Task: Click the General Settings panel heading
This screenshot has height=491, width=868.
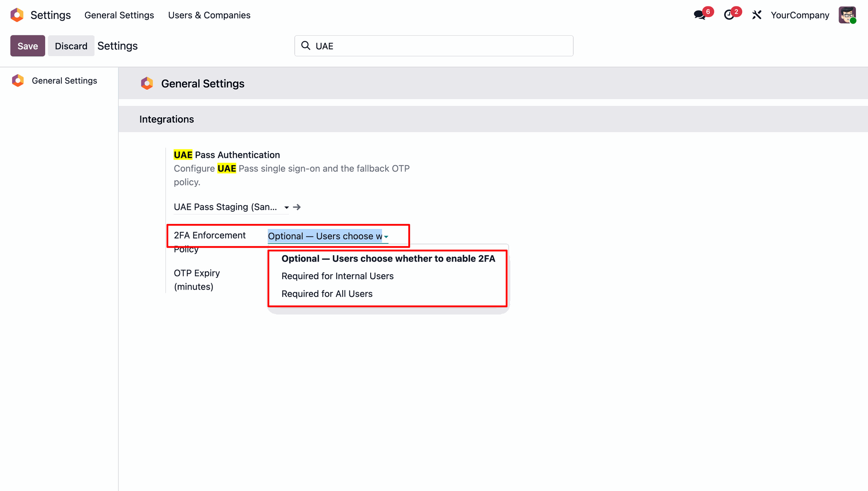Action: coord(203,84)
